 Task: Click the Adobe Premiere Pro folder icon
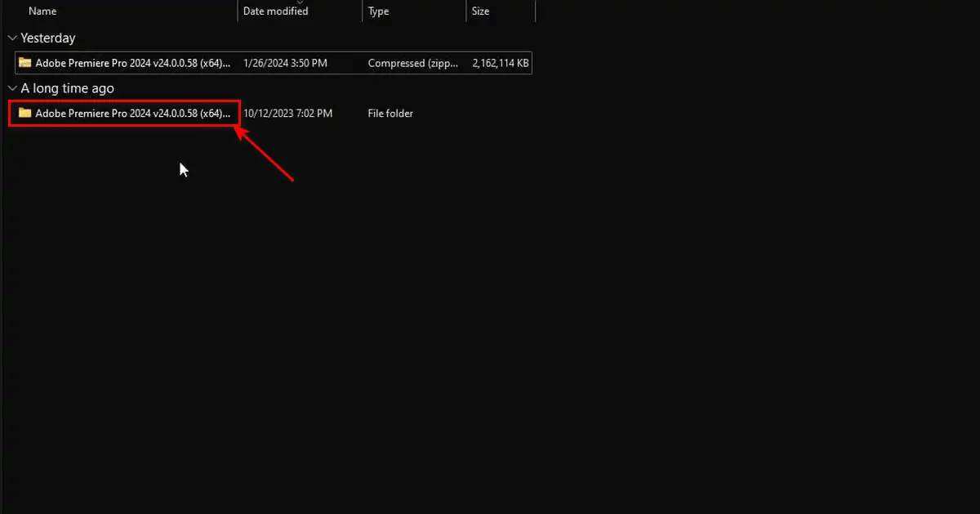24,113
